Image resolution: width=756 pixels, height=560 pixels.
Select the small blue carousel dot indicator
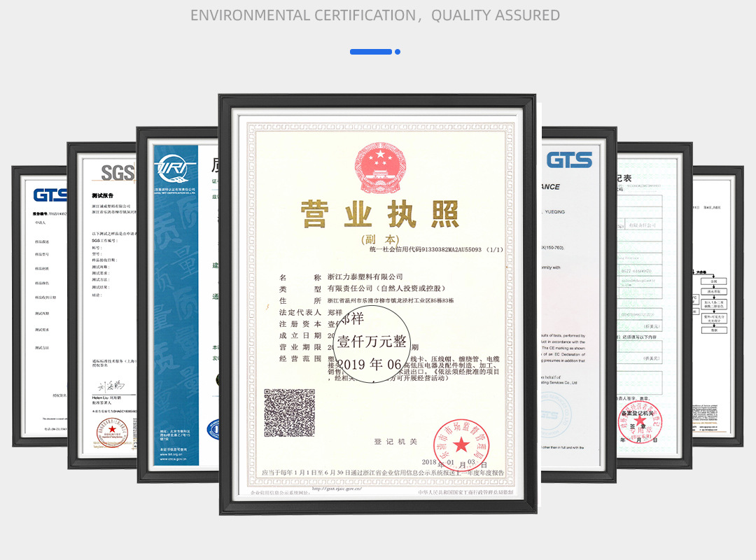pos(398,52)
